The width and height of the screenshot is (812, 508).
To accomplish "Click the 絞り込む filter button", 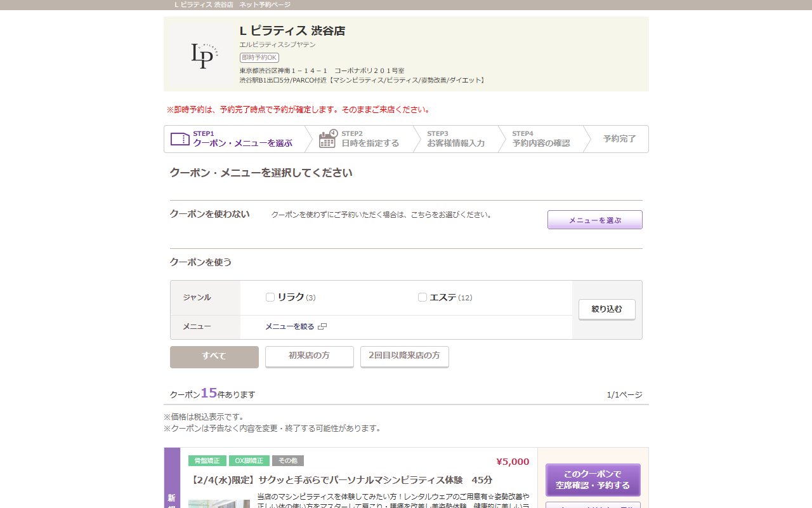I will coord(606,309).
